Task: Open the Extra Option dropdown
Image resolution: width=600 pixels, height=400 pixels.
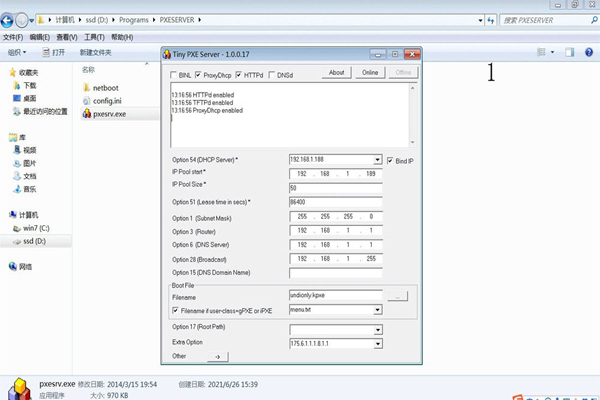Action: click(x=377, y=343)
